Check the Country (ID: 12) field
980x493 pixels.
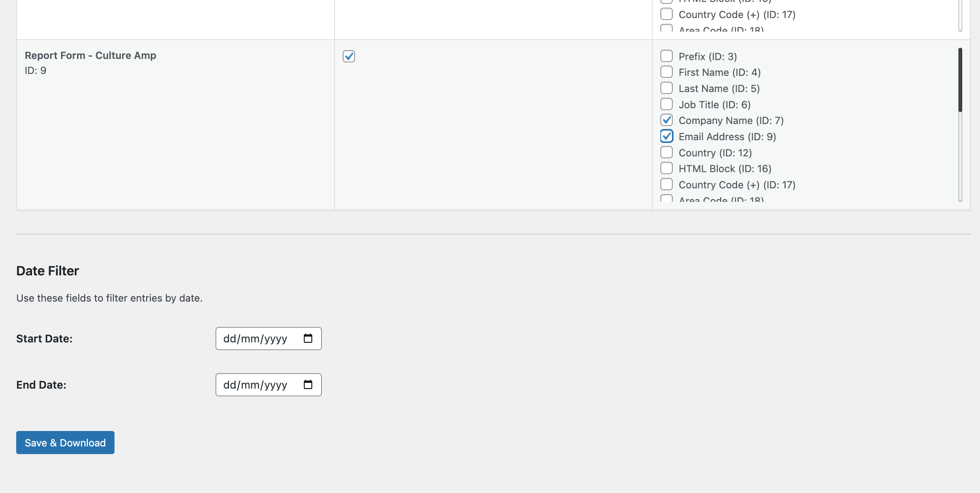pyautogui.click(x=667, y=153)
